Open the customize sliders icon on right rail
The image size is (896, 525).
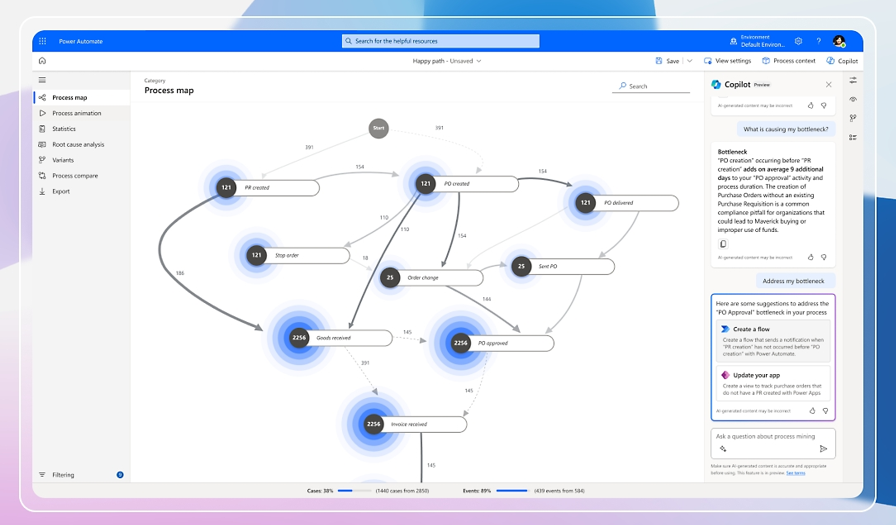coord(853,80)
